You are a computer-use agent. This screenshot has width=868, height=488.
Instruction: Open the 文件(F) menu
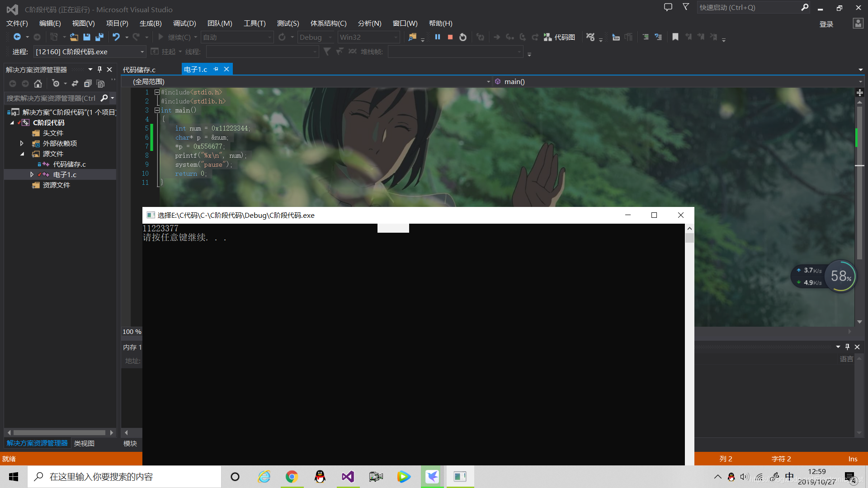(17, 23)
